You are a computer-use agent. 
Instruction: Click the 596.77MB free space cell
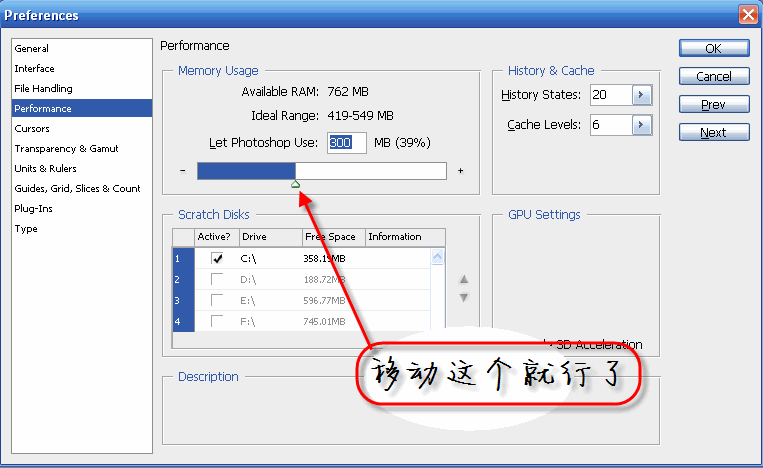point(324,301)
